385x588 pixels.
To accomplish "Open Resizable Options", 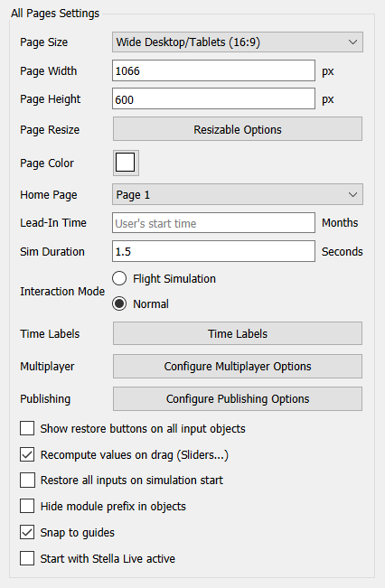I will 238,129.
